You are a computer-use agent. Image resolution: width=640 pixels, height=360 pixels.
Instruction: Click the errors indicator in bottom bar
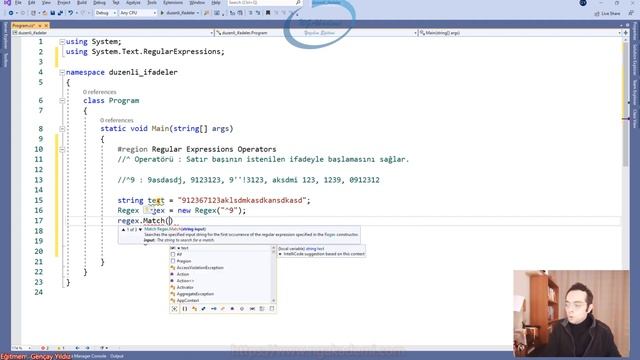[x=45, y=348]
